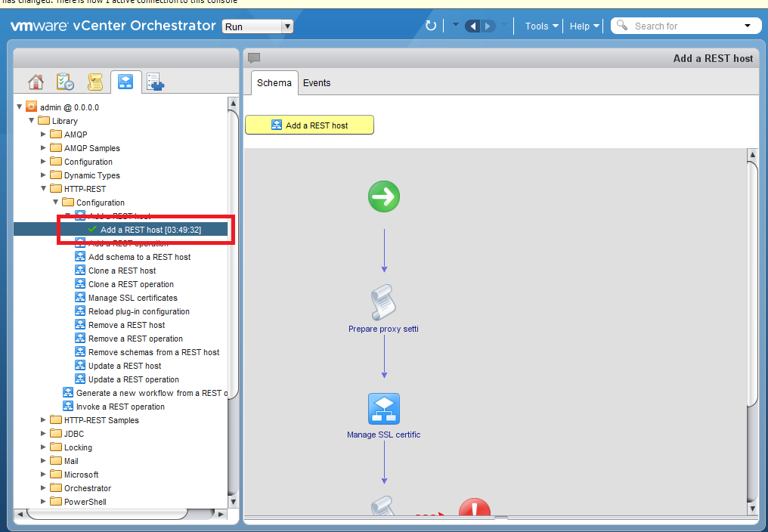Image resolution: width=768 pixels, height=532 pixels.
Task: Open the Packages puzzle-piece icon
Action: pos(153,81)
